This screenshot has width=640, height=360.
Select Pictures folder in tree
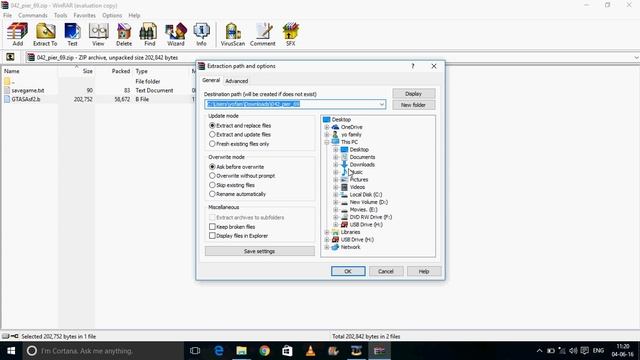[x=359, y=180]
